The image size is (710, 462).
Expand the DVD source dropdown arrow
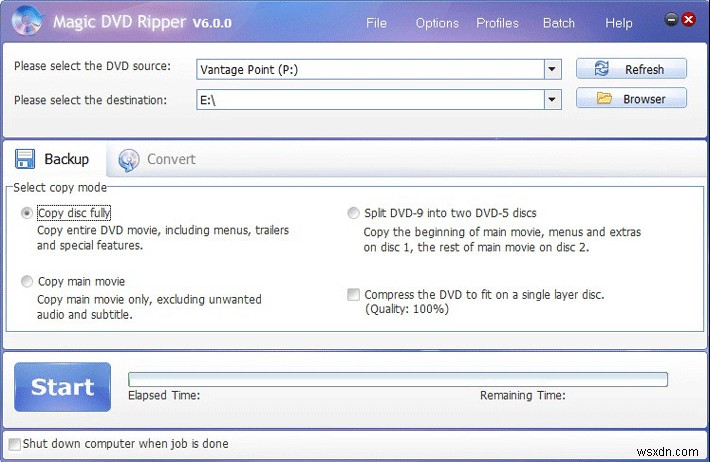[552, 69]
